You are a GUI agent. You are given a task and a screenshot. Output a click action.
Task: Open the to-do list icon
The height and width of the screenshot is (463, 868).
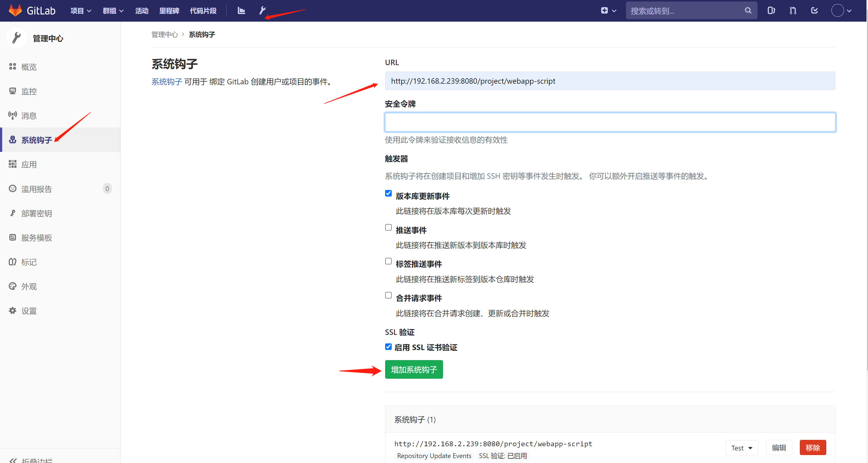tap(814, 11)
